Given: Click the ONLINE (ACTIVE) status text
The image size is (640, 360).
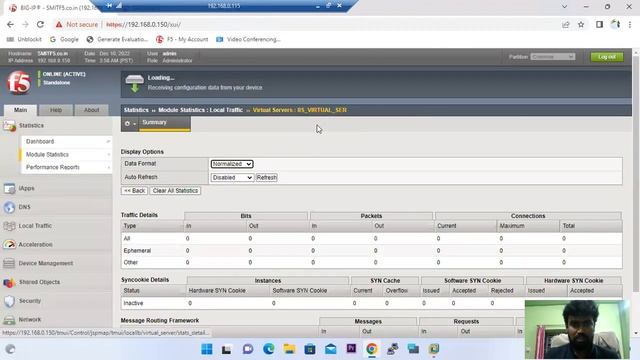Looking at the screenshot, I should pyautogui.click(x=64, y=74).
